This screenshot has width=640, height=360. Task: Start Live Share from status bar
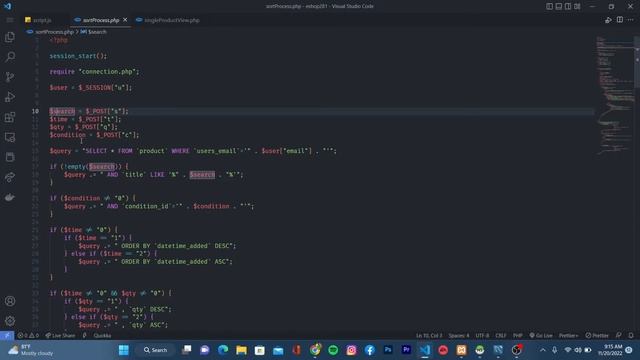60,336
